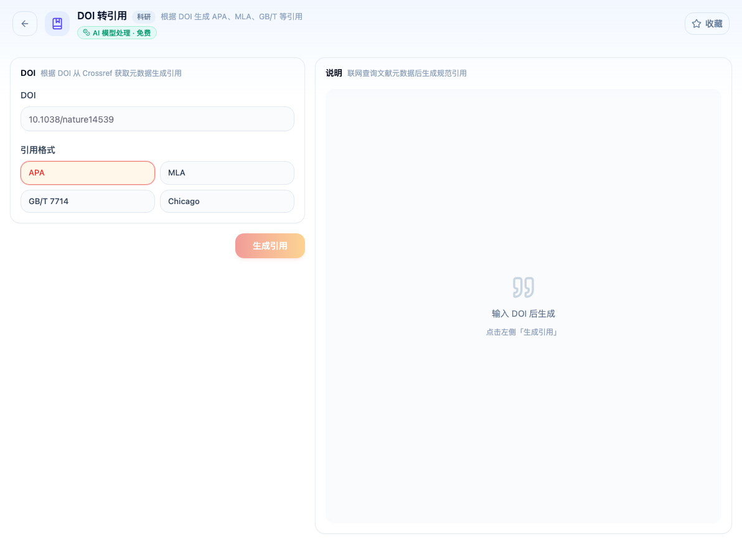Click 根据 DOI 从 Crossref 获取元数据生成引用 text
The width and height of the screenshot is (742, 560).
point(111,73)
